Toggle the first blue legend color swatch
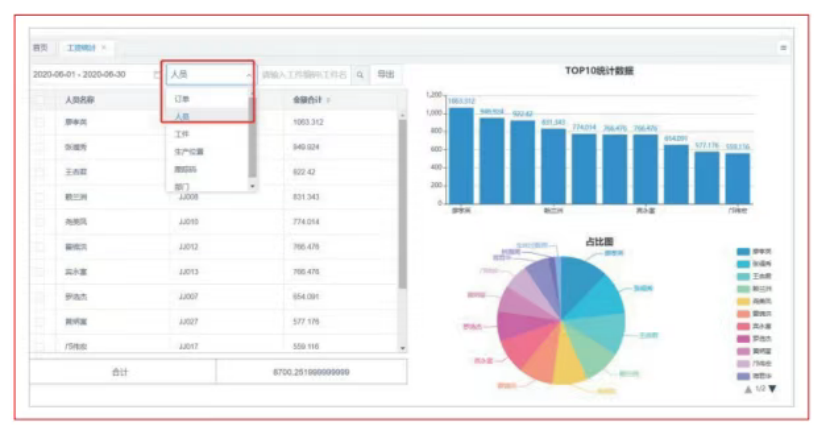 click(x=743, y=252)
